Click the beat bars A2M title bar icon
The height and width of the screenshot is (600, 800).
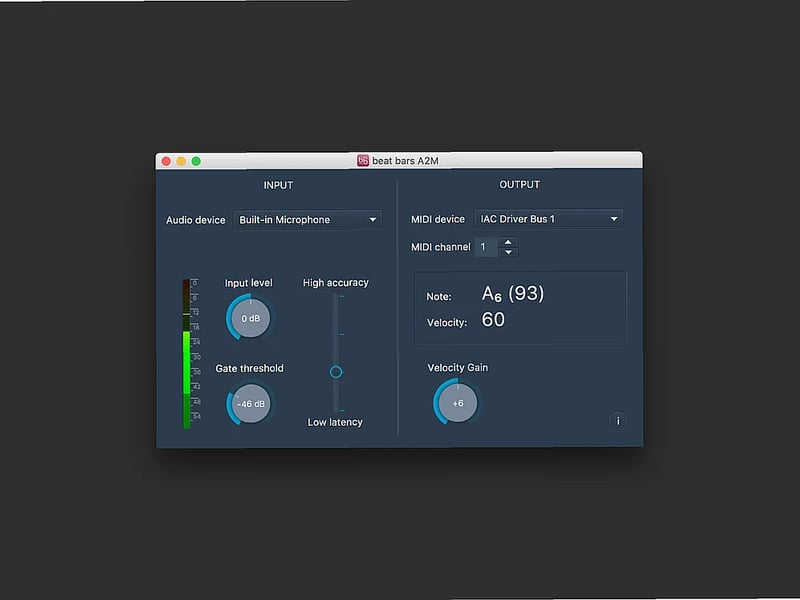362,158
